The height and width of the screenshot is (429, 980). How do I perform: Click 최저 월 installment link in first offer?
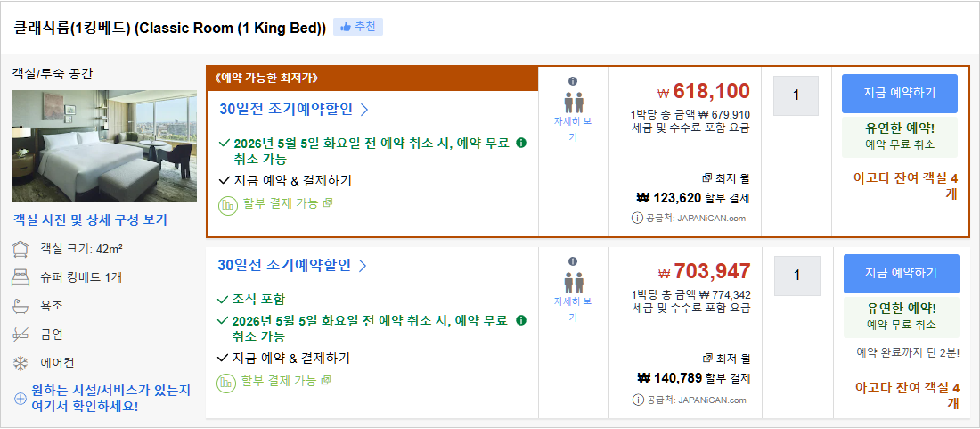[725, 178]
